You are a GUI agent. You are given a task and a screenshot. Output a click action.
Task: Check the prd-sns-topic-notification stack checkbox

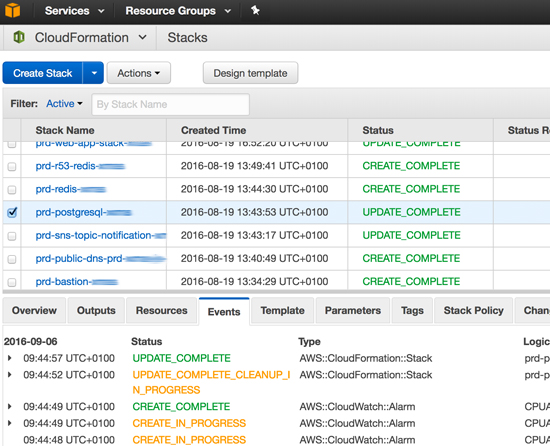point(12,236)
